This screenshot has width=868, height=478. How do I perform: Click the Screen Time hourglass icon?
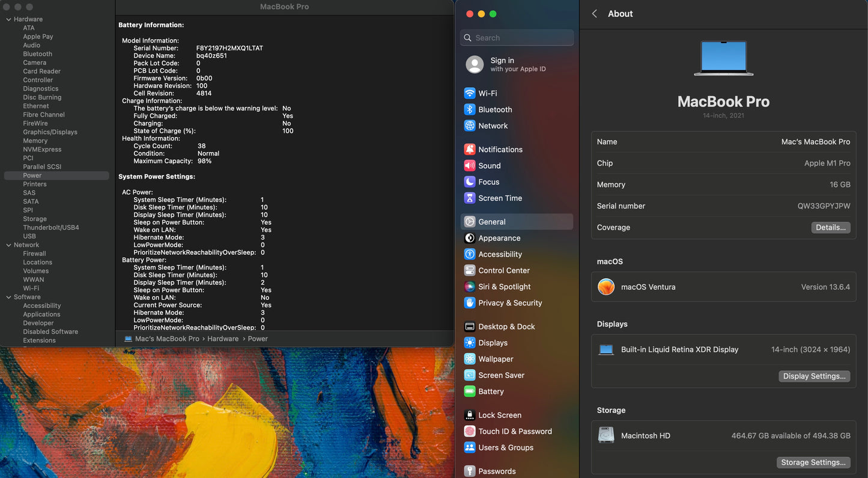[470, 198]
